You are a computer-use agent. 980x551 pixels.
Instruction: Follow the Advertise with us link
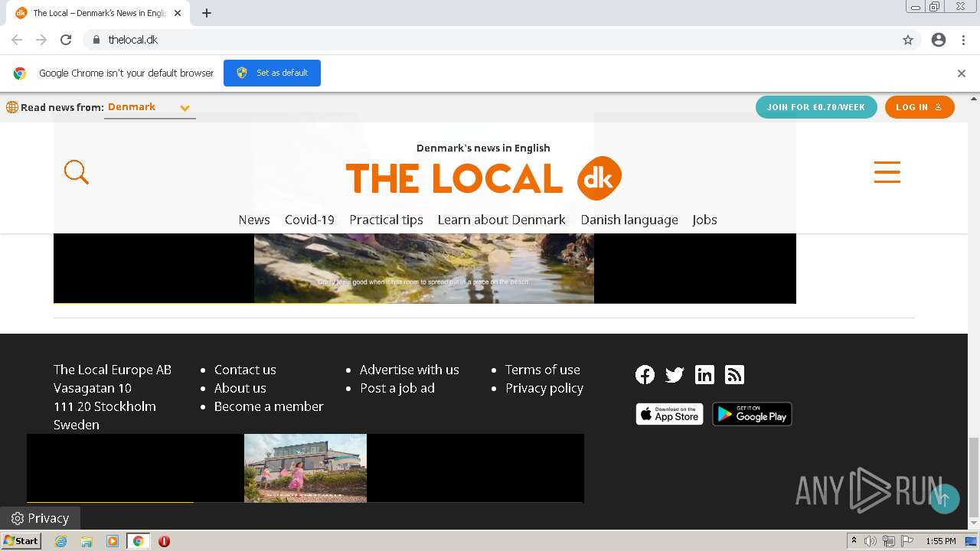410,370
